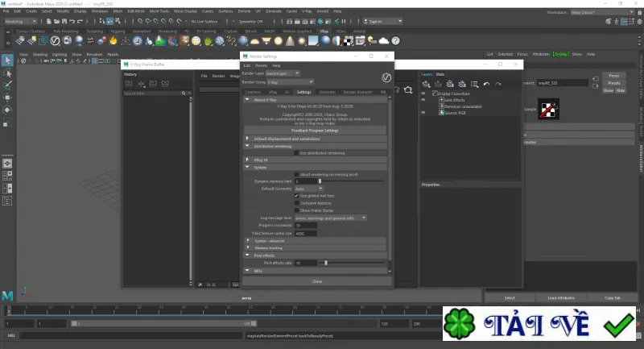Select the Lasso tool in toolbox

point(7,73)
